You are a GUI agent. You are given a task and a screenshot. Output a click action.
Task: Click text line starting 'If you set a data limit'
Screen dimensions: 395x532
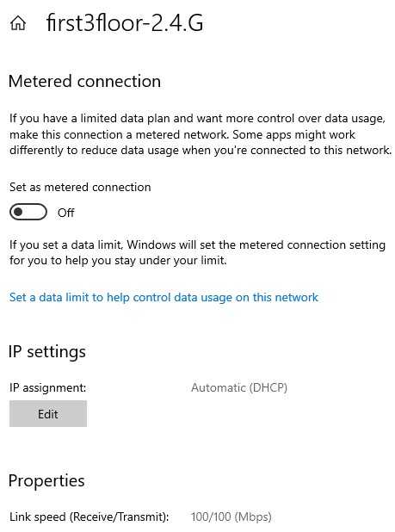point(197,245)
